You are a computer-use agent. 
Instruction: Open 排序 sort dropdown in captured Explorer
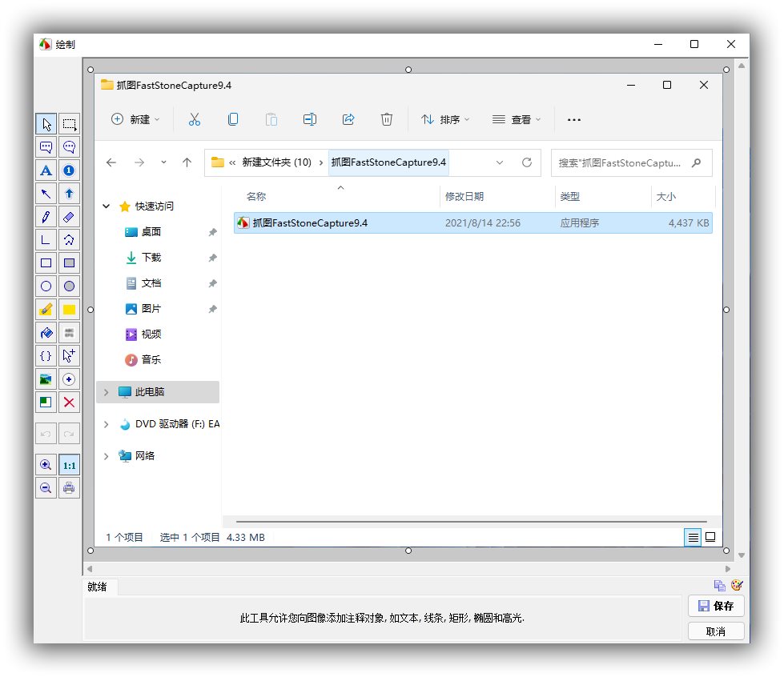(445, 119)
